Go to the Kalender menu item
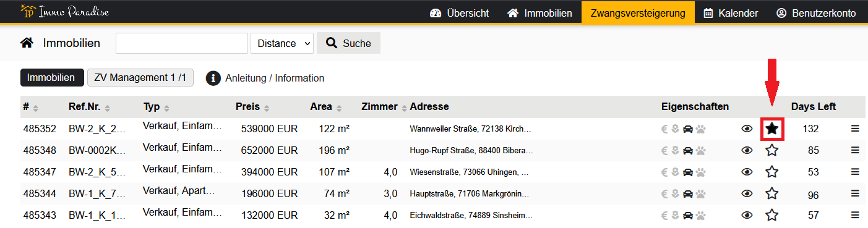Image resolution: width=868 pixels, height=228 pixels. click(731, 13)
